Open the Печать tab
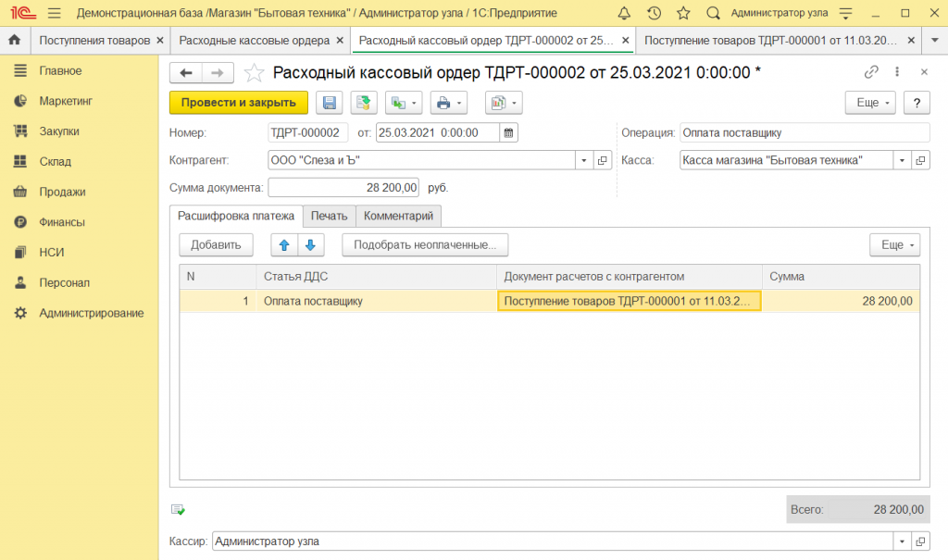Screen dimensions: 948x560 (329, 216)
